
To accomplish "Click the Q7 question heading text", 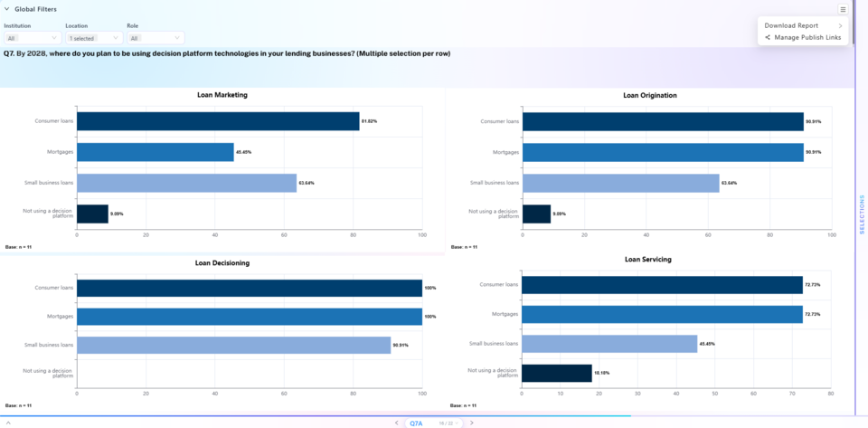I will pyautogui.click(x=227, y=54).
